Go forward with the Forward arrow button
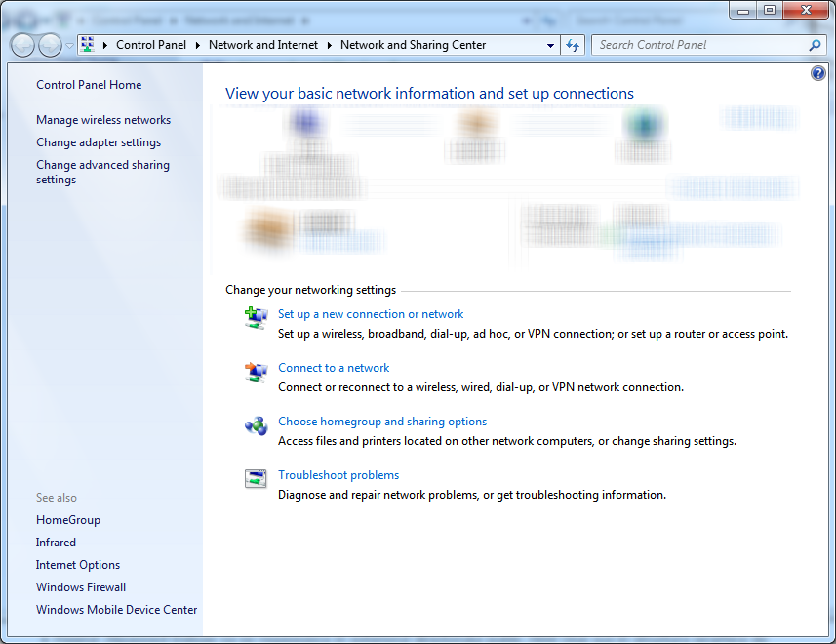Viewport: 836px width, 644px height. pos(51,45)
